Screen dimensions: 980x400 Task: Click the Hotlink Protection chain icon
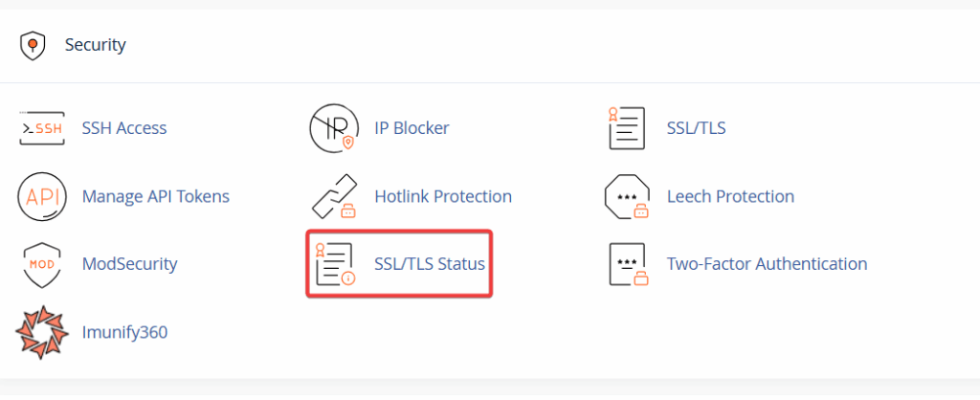(334, 196)
